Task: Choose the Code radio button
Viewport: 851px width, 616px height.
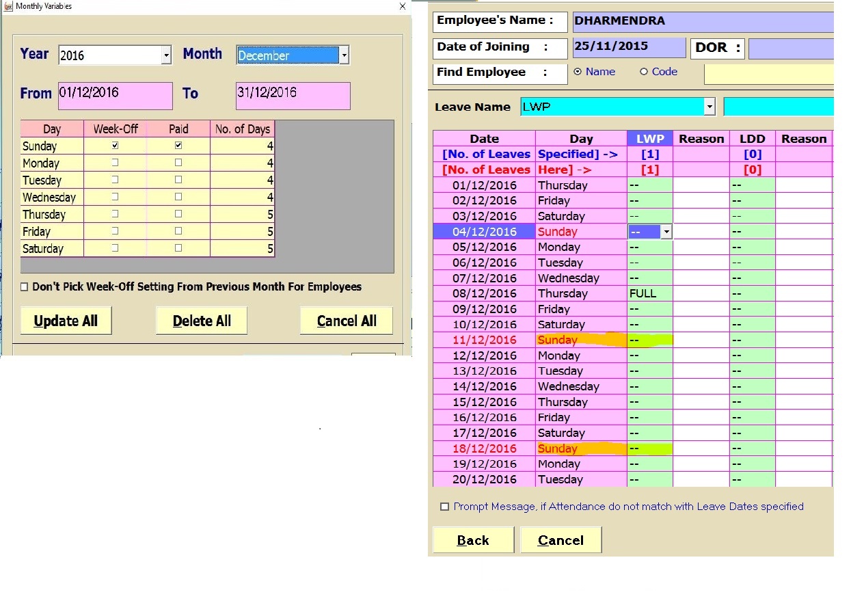Action: [x=643, y=72]
